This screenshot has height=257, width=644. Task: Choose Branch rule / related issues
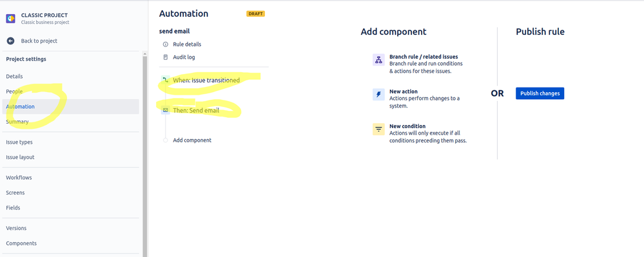(420, 64)
